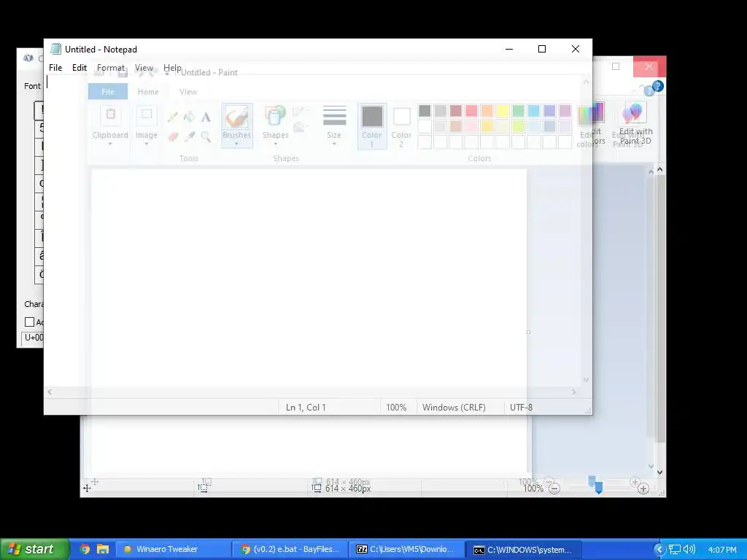Open the file explorer folder icon in quick launch
The width and height of the screenshot is (747, 560).
[x=103, y=549]
